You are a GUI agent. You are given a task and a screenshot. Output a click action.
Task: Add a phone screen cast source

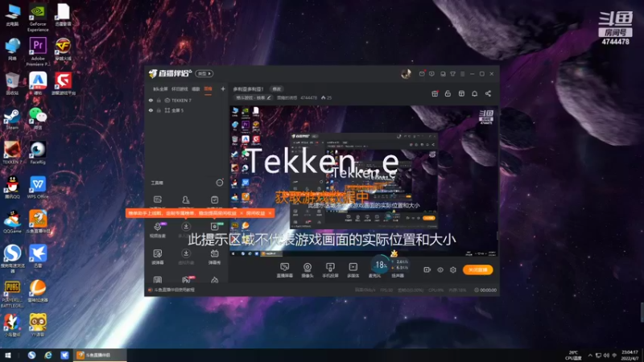(x=330, y=269)
